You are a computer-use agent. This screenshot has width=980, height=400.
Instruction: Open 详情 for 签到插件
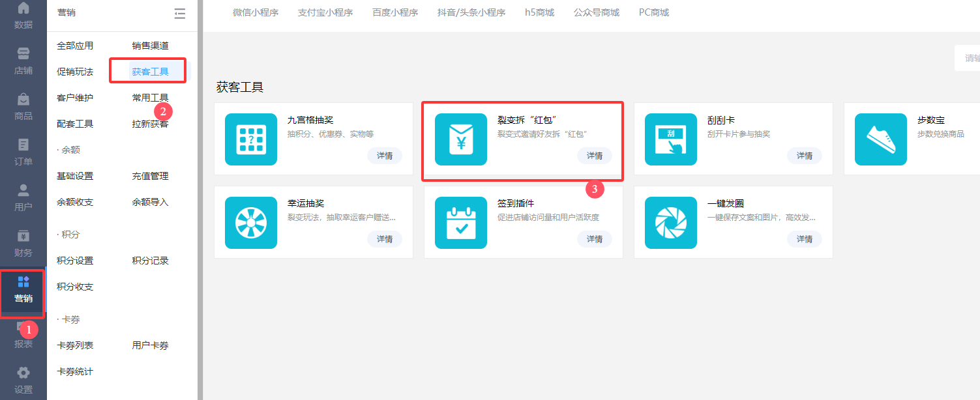[x=595, y=239]
